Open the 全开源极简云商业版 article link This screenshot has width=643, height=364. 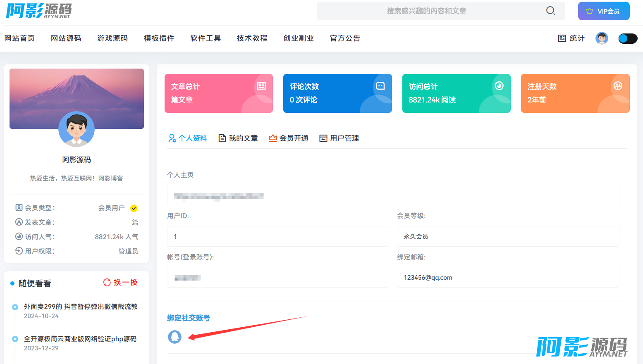click(x=80, y=339)
